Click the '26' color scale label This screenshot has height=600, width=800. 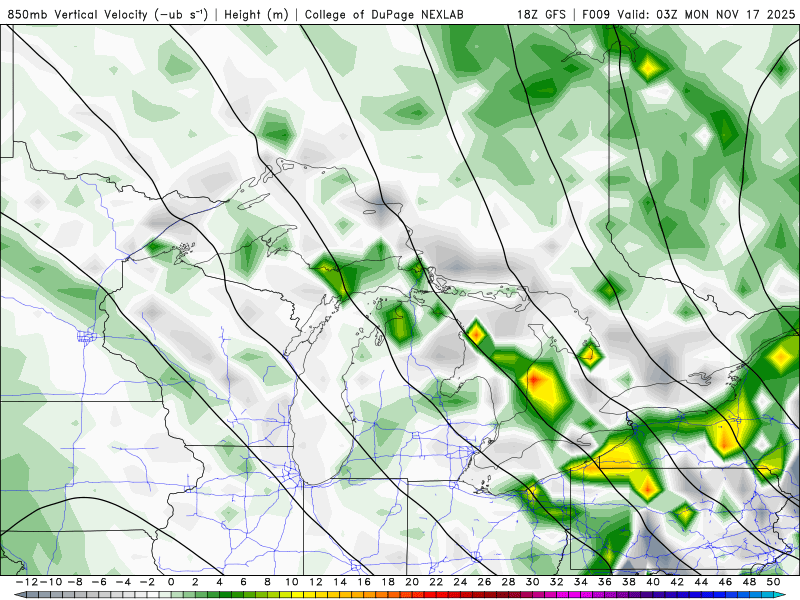[485, 582]
